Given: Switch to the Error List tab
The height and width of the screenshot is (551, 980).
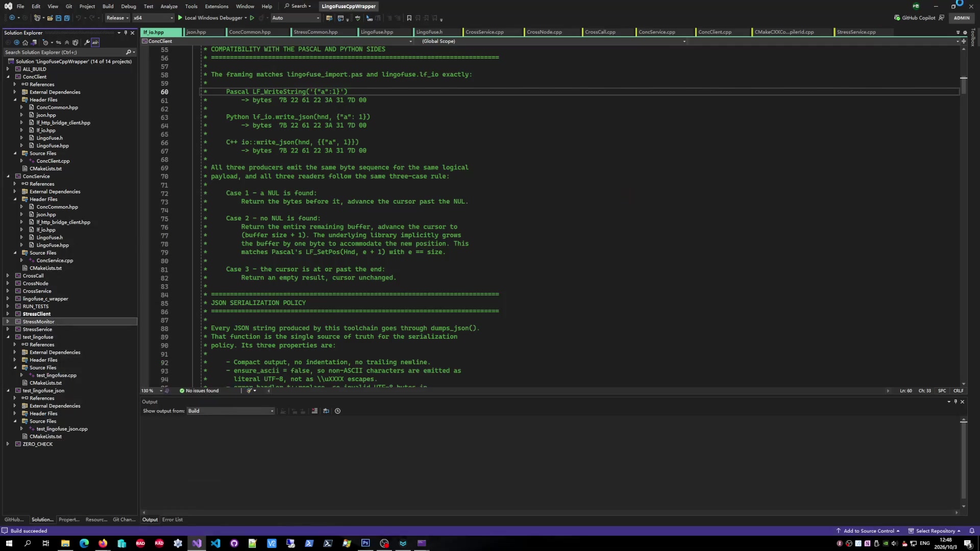Looking at the screenshot, I should [x=173, y=520].
